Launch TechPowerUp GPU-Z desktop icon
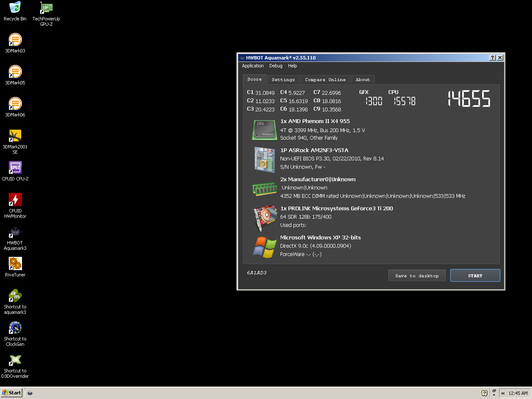This screenshot has height=399, width=532. 46,14
